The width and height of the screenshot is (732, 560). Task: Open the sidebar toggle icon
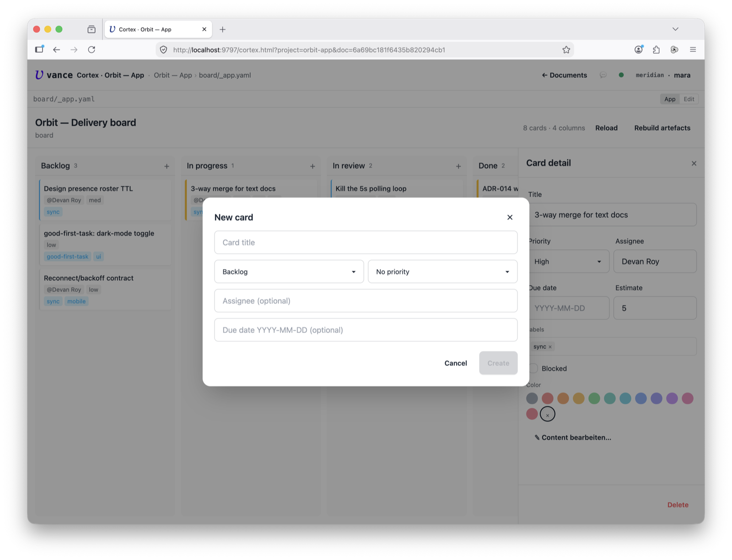(x=39, y=49)
